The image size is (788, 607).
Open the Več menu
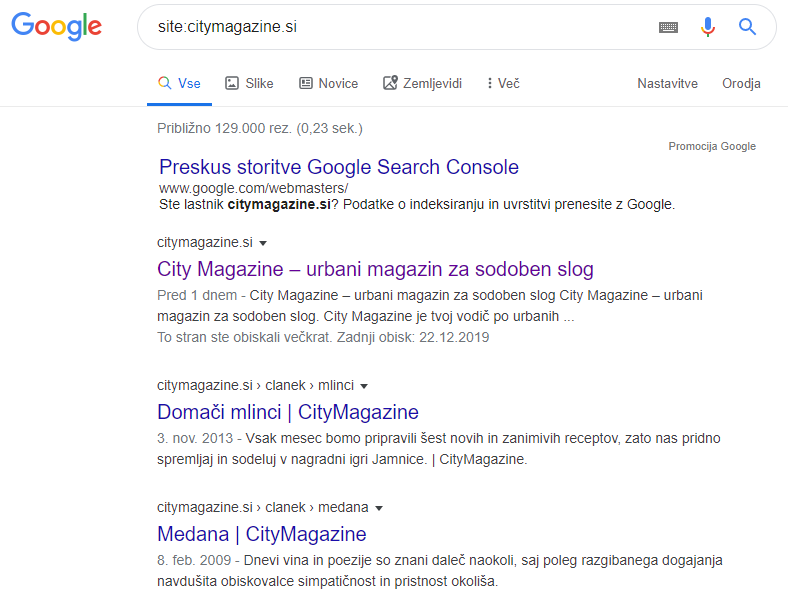pos(503,83)
